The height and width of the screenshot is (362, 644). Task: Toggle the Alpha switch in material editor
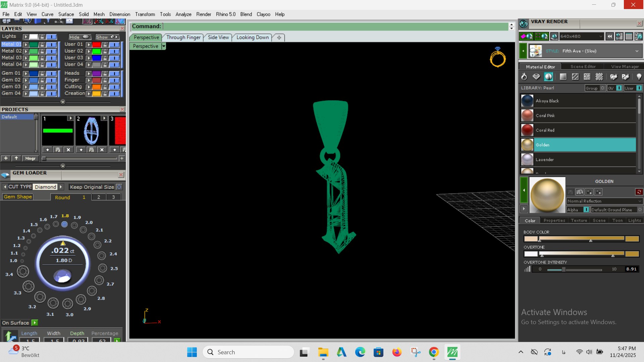(586, 209)
